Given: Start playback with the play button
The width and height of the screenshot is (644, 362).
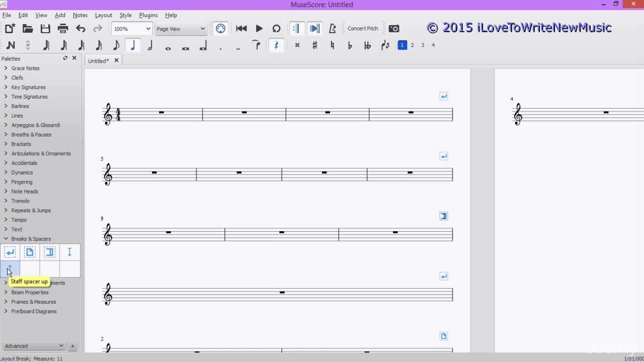Looking at the screenshot, I should (x=259, y=29).
